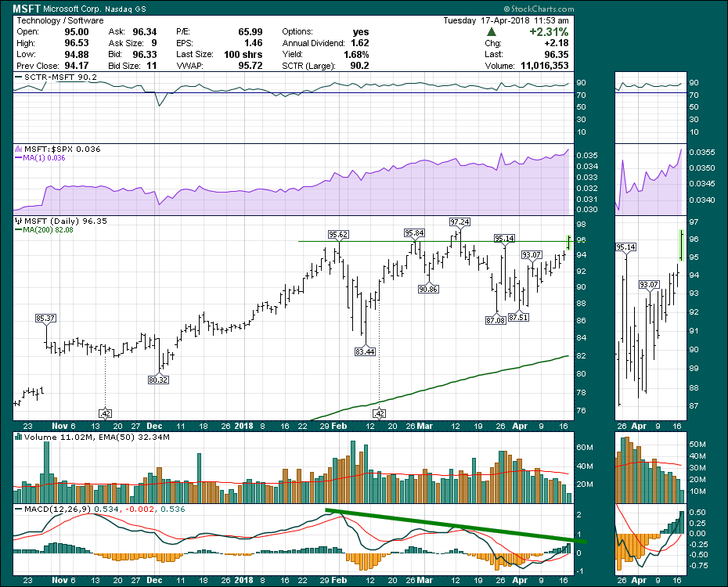Click the 90.86 low price label
Screen dimensions: 728x587
pos(428,289)
